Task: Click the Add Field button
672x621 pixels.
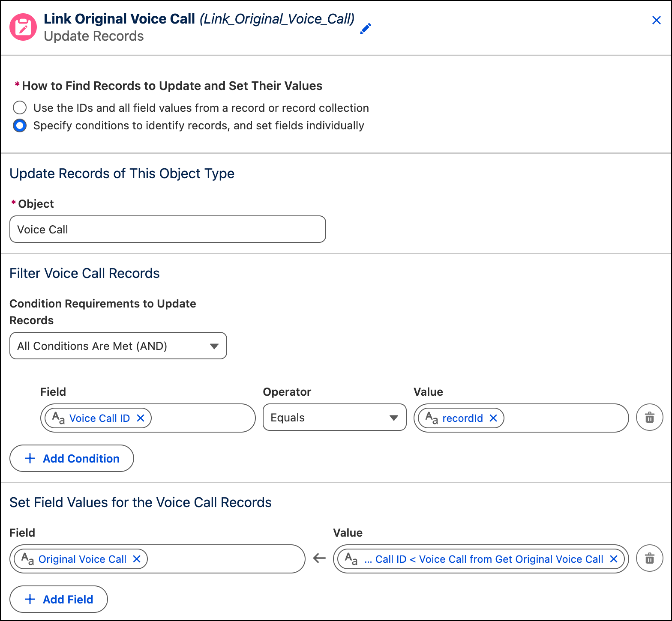Action: pos(59,599)
